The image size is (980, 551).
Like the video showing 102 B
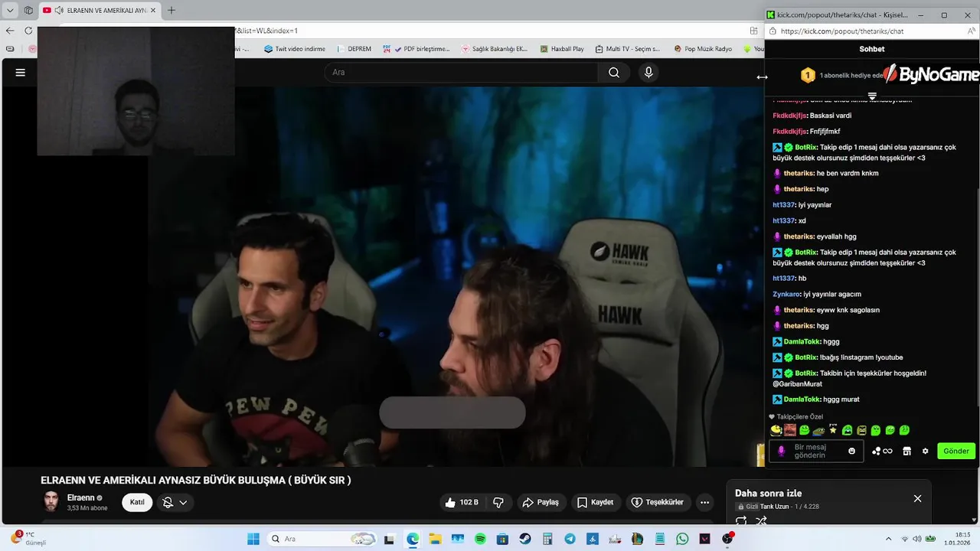[x=462, y=503]
